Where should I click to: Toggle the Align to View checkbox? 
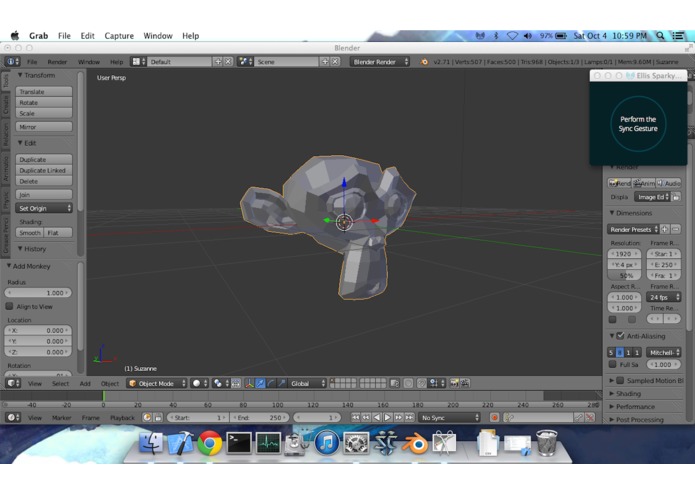coord(9,306)
